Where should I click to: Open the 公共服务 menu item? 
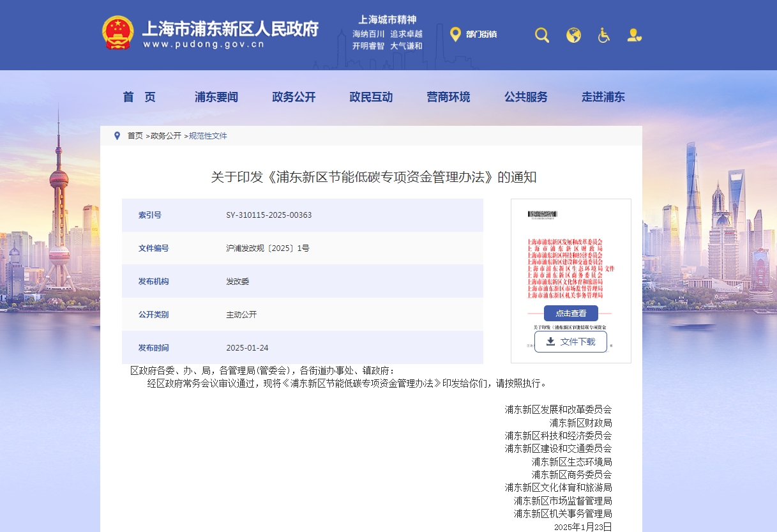coord(526,97)
